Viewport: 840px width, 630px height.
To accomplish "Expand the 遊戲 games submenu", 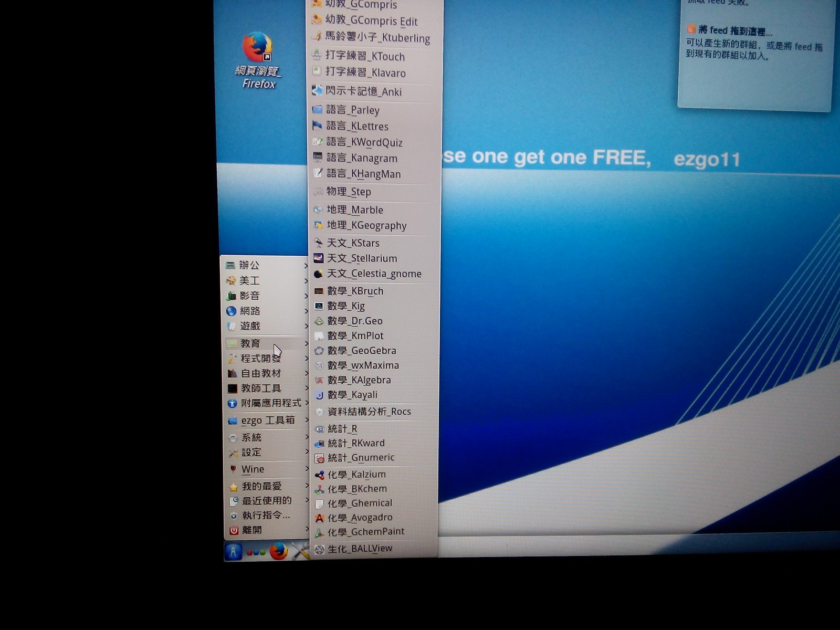I will [250, 326].
